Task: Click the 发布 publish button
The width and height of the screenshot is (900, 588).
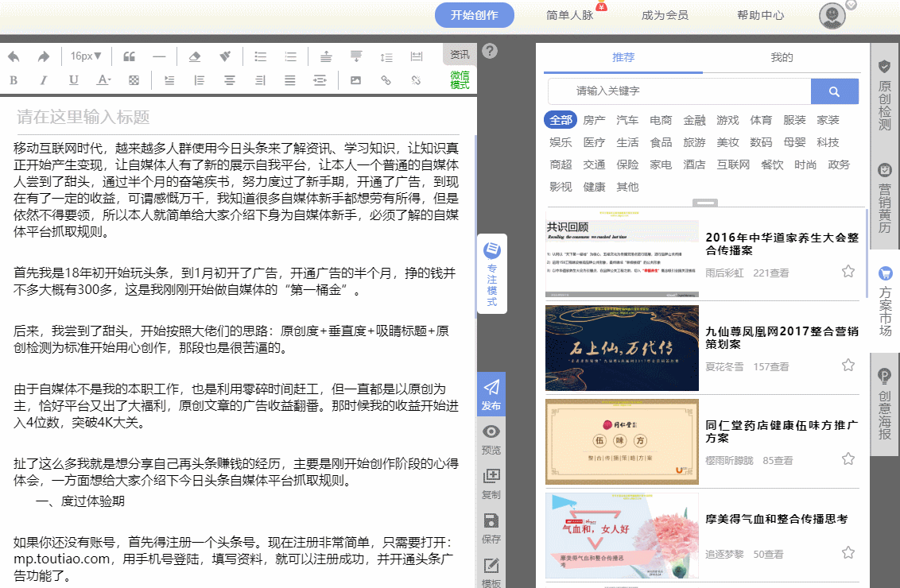Action: point(491,394)
